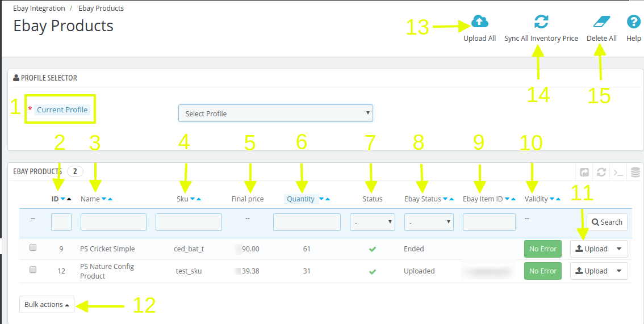This screenshot has width=644, height=324.
Task: Sort Ebay Item ID column ascending arrow
Action: 513,199
